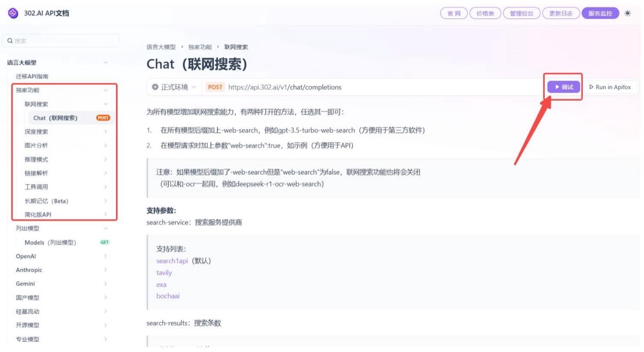Focus the sidebar 搜索 input field

(x=61, y=41)
